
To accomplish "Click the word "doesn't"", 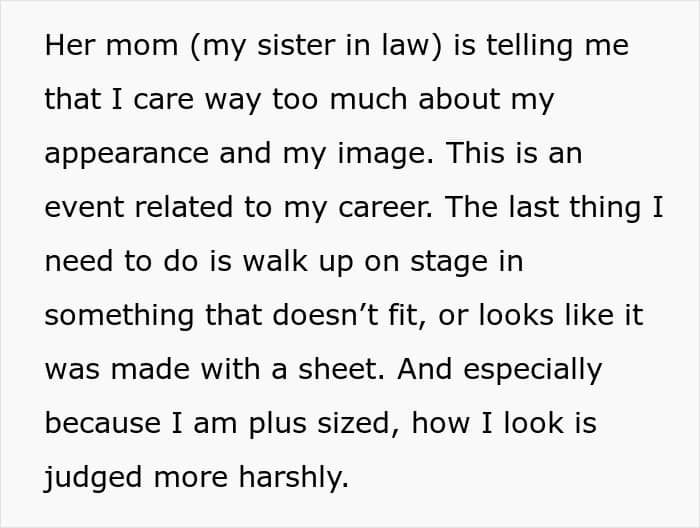I will pos(325,315).
